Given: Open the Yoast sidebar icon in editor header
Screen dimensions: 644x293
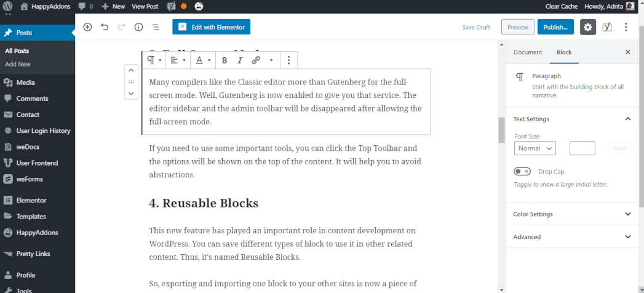Looking at the screenshot, I should pos(607,27).
